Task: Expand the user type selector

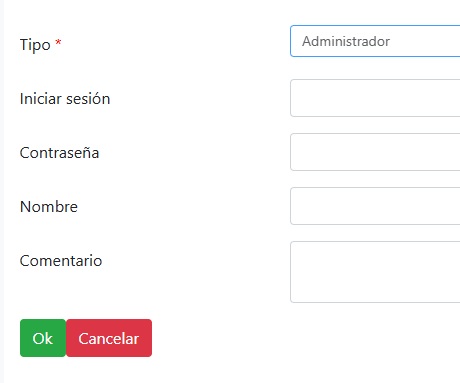Action: (x=375, y=41)
